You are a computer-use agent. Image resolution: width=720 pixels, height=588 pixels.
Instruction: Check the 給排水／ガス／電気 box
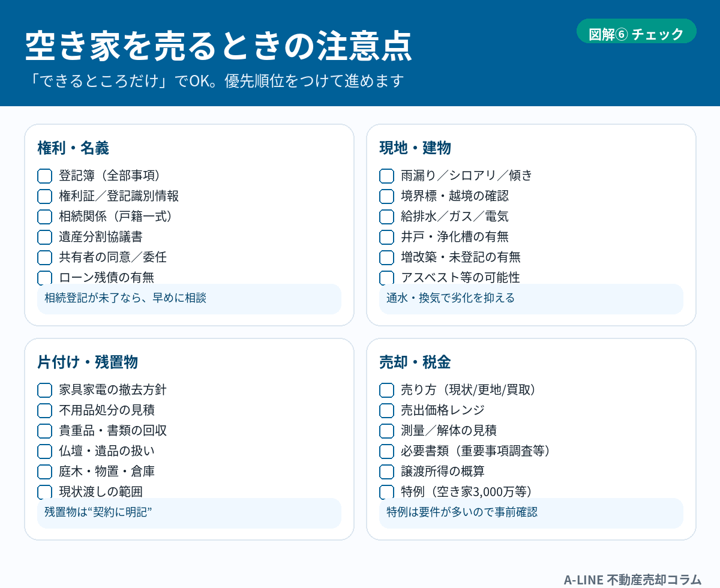tap(387, 217)
